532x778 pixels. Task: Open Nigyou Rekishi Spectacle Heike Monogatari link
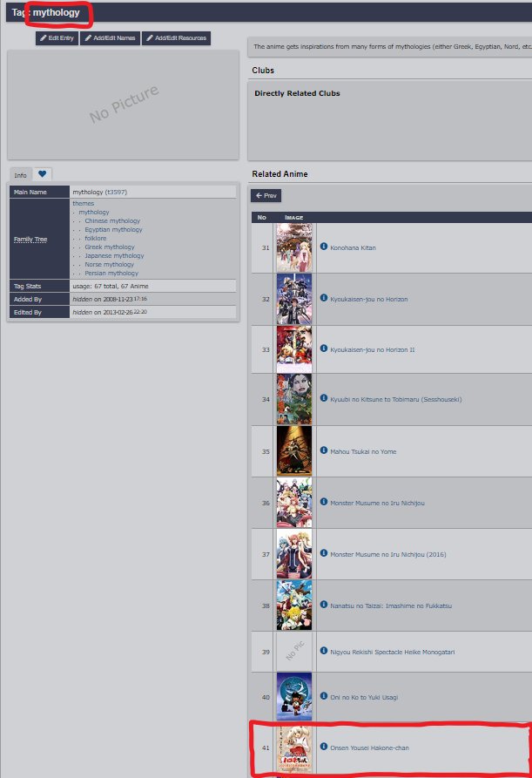pyautogui.click(x=392, y=652)
